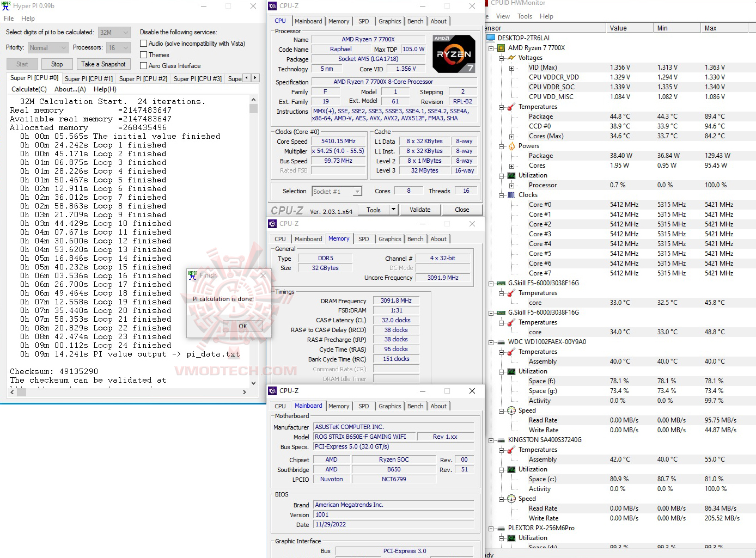Image resolution: width=756 pixels, height=558 pixels.
Task: Click the right arrow of the Super PI tab strip
Action: [x=255, y=78]
